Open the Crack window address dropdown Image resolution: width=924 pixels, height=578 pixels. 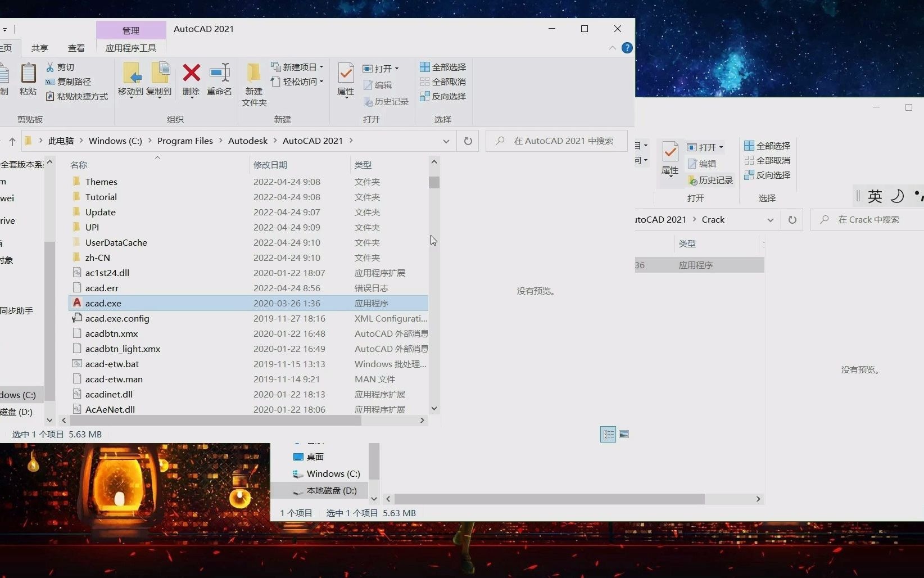tap(770, 220)
